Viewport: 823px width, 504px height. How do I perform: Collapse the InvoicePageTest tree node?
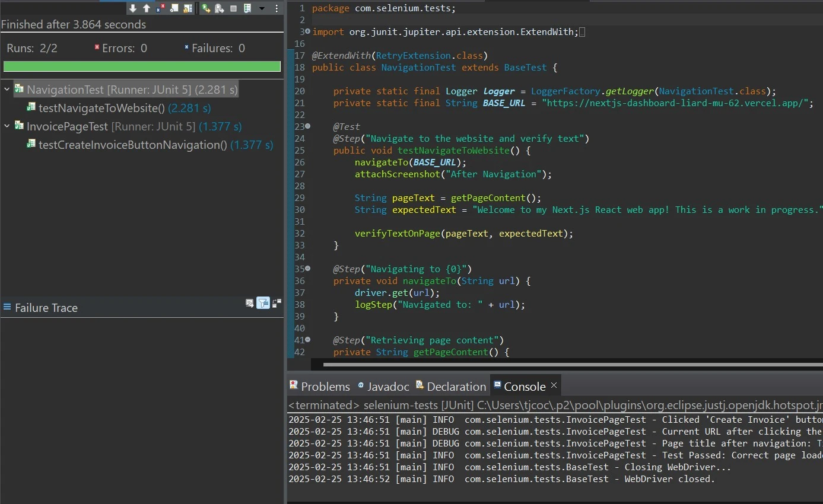coord(7,126)
